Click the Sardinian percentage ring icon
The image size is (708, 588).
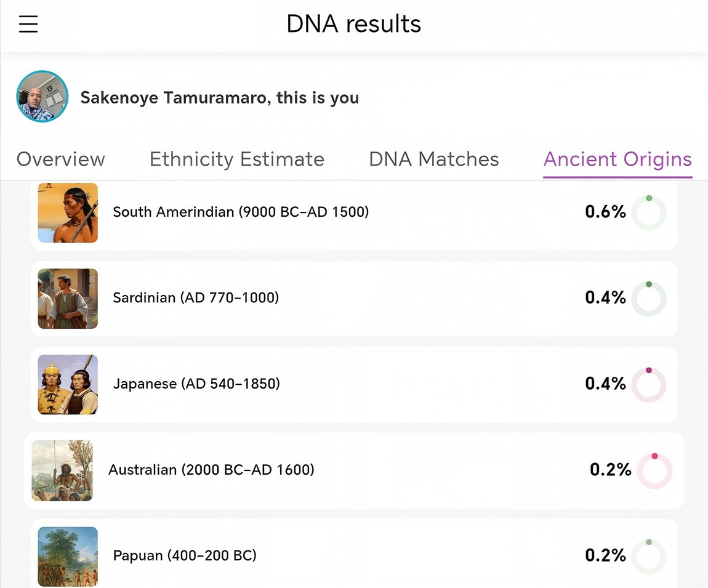click(x=649, y=299)
